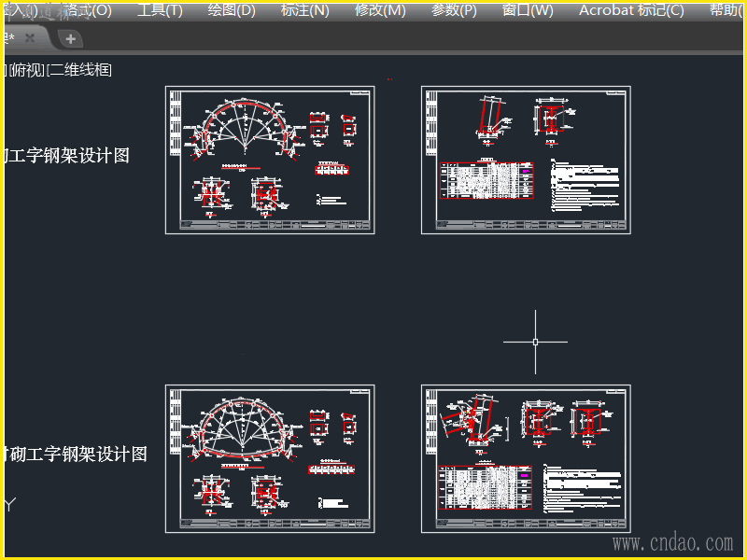Select the top-right detail and table sheet
Image resolution: width=747 pixels, height=560 pixels.
526,160
